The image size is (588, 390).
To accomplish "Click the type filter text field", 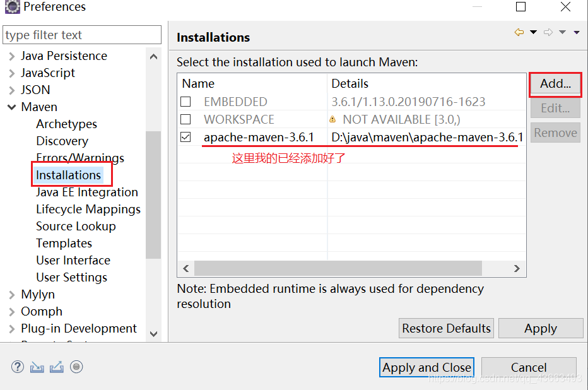I will pos(82,35).
